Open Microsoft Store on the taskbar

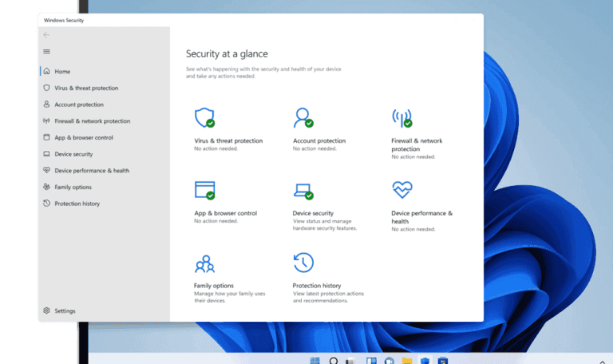point(442,361)
